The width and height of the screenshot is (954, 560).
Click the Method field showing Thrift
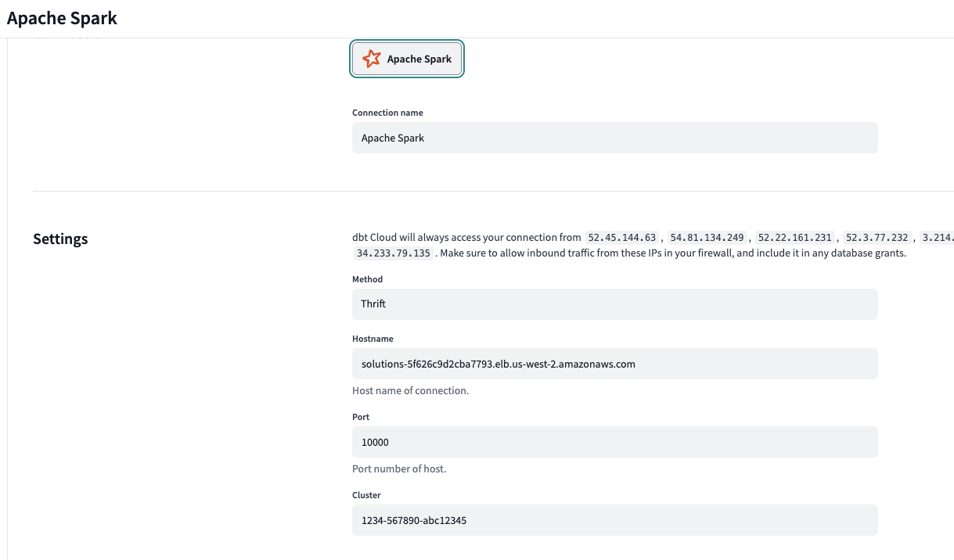pyautogui.click(x=615, y=303)
